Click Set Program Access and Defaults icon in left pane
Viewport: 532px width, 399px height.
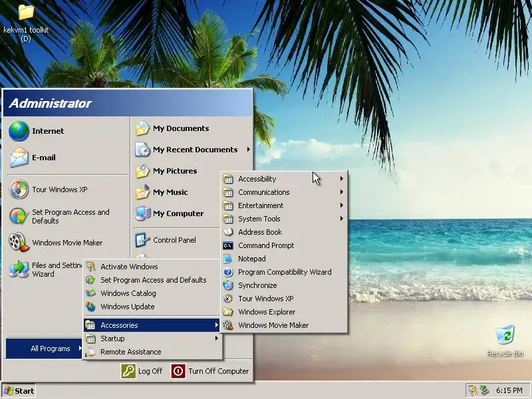click(19, 216)
